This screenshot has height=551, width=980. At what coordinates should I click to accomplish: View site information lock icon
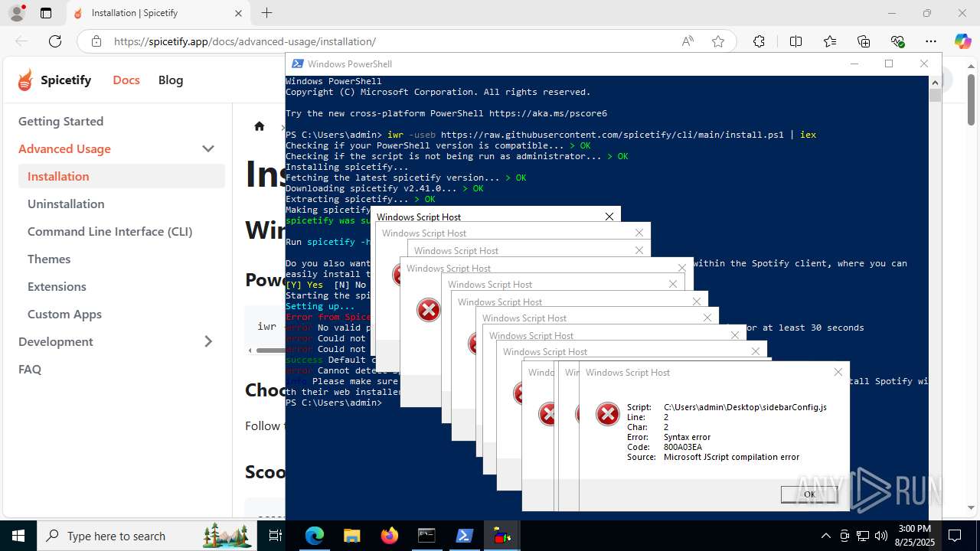coord(96,41)
